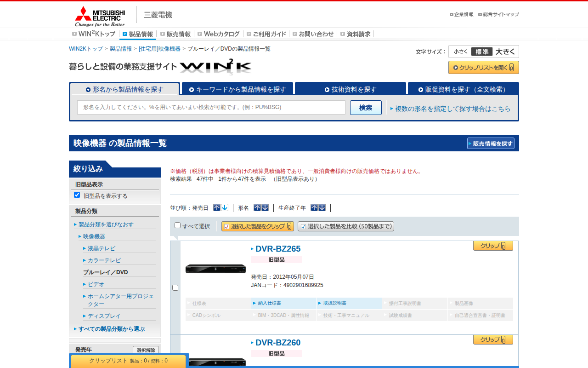Click 選択解除 button for 発売年
Screen dimensions: 588x368
[146, 351]
